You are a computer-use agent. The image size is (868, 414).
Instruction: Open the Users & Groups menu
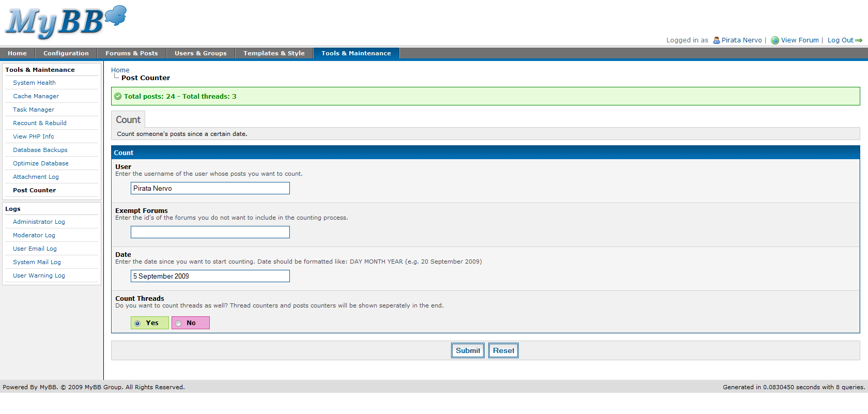200,53
